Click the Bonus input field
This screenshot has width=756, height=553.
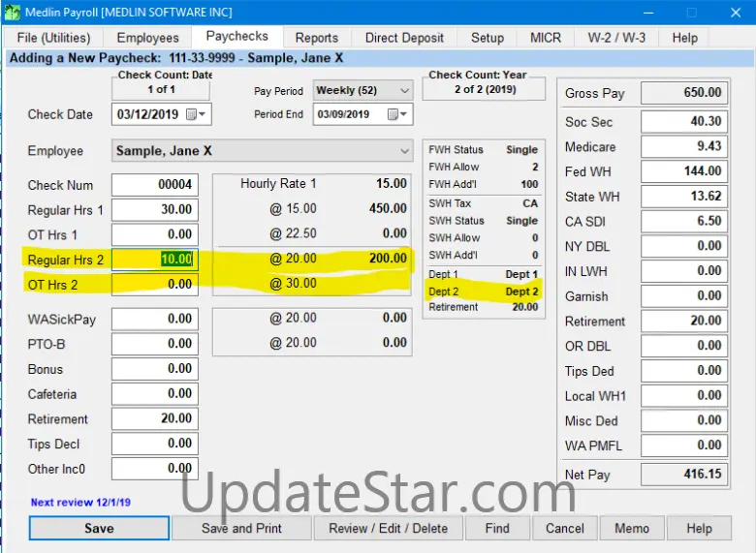[x=155, y=369]
